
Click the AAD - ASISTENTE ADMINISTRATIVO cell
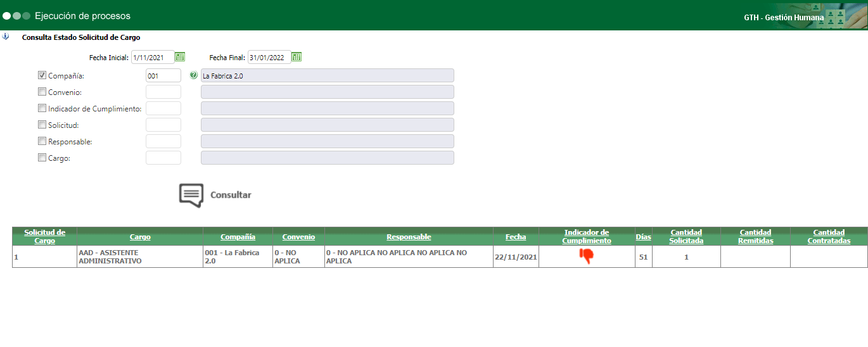[x=140, y=256]
